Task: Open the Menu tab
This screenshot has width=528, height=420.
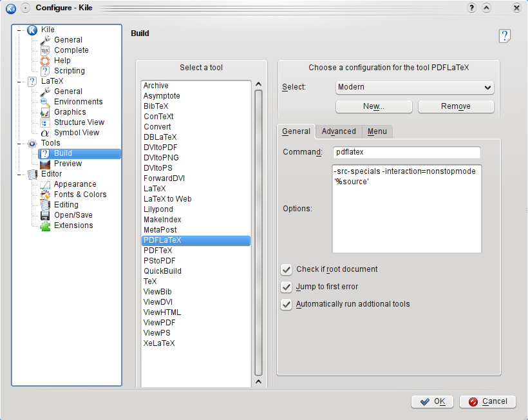Action: [377, 131]
